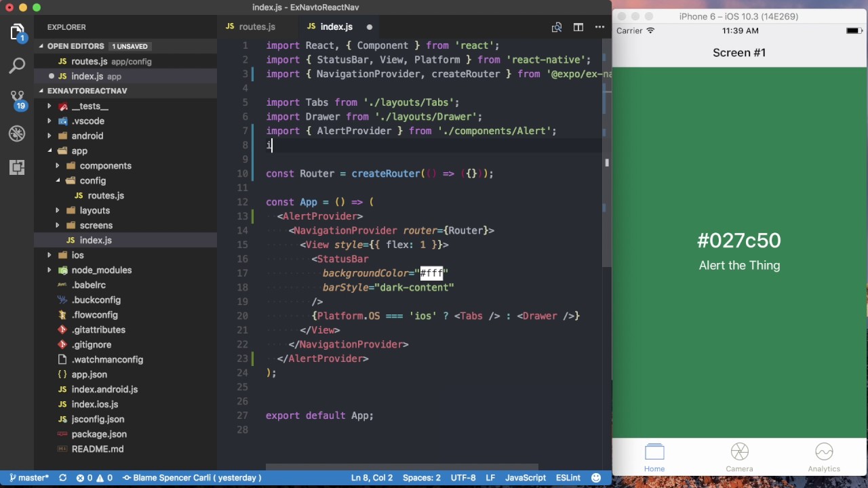Viewport: 868px width, 488px height.
Task: Tap Alert the Thing in simulator
Action: point(739,266)
